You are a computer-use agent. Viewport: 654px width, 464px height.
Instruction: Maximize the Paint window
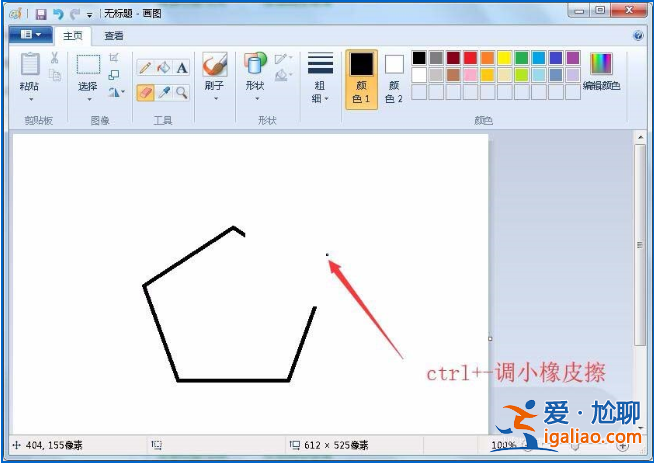tap(600, 11)
